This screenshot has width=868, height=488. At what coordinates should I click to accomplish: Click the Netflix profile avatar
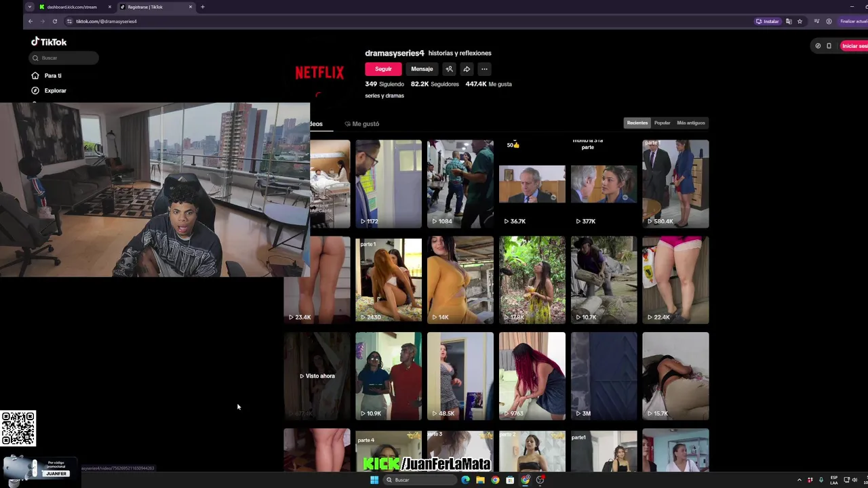319,73
